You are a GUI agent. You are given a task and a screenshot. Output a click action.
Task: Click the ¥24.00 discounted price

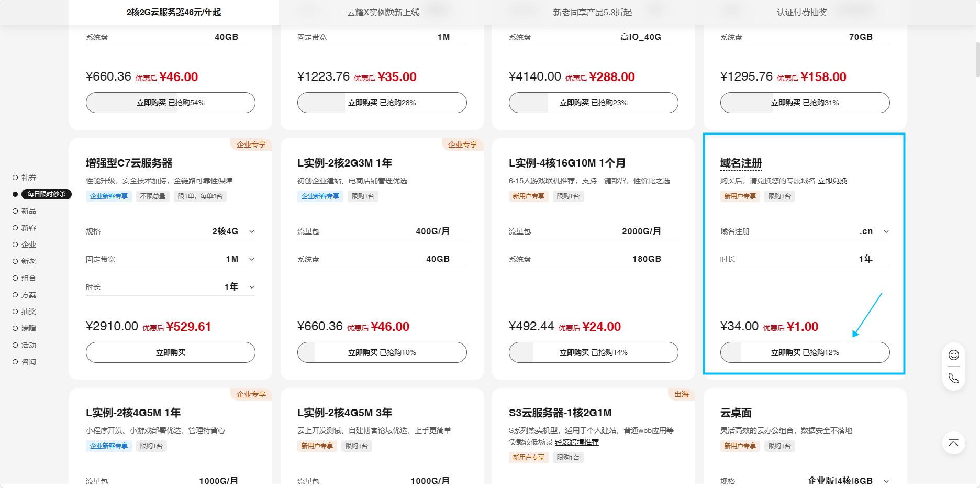(602, 327)
